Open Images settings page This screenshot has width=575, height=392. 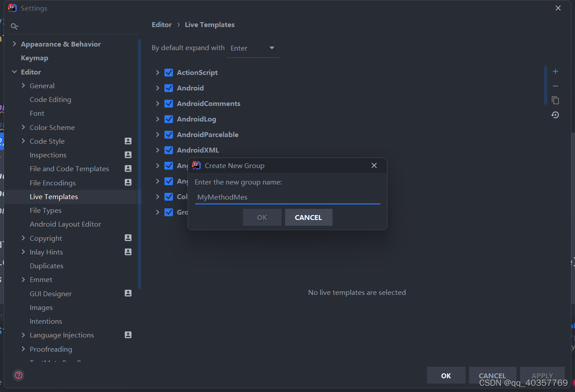(x=41, y=307)
